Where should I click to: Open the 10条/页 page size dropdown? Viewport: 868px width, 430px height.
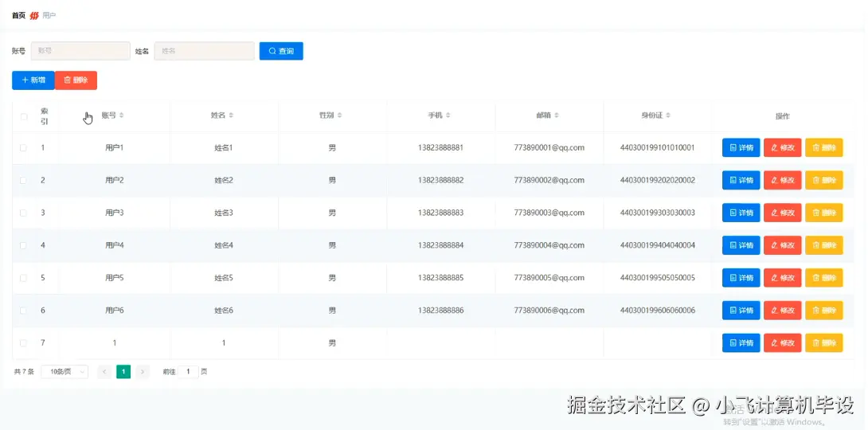[65, 372]
